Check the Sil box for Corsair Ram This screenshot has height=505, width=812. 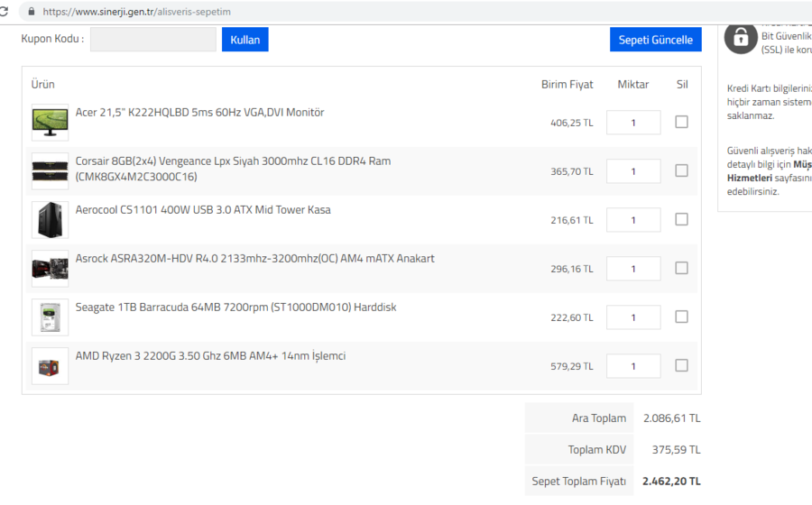tap(681, 170)
